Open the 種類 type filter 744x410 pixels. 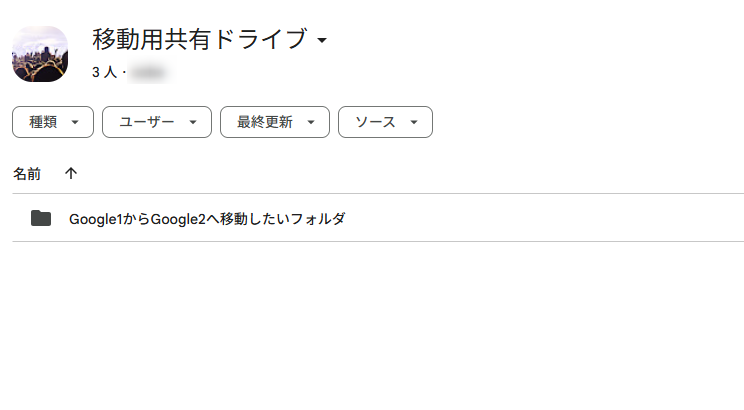pos(53,122)
